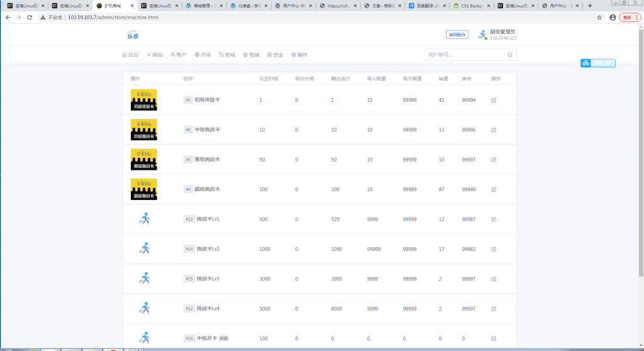Bookmark this page with star icon

click(x=599, y=18)
